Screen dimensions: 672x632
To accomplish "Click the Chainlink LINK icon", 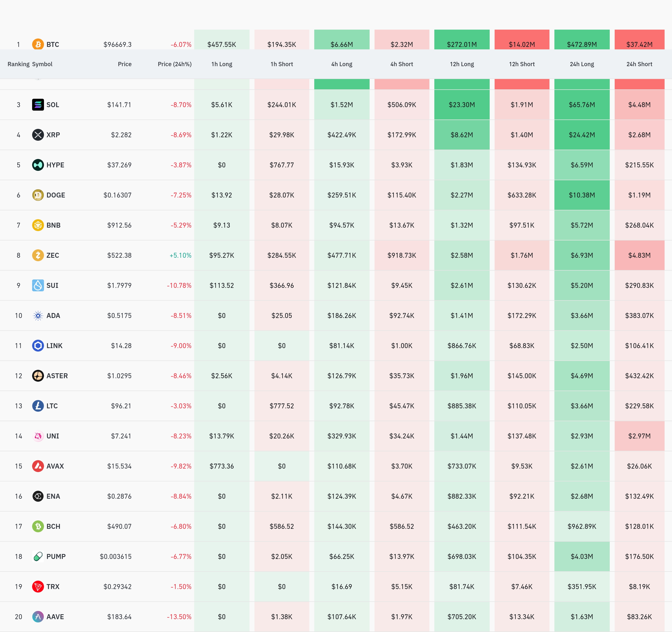I will click(38, 346).
